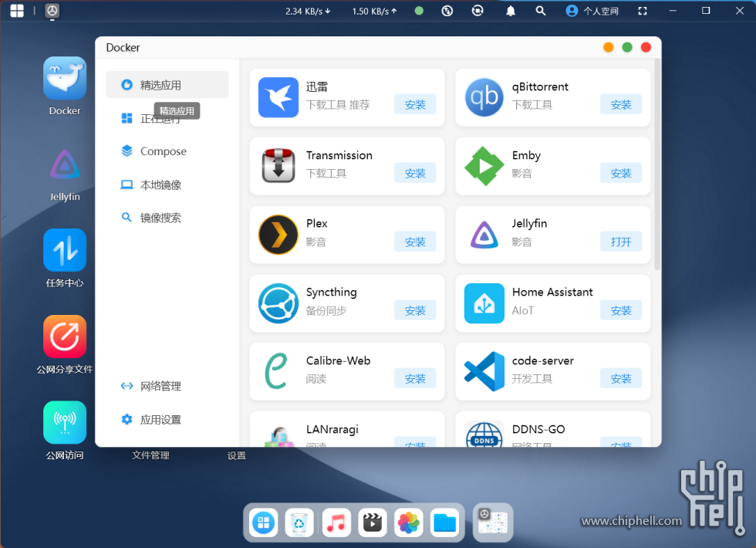Image resolution: width=756 pixels, height=548 pixels.
Task: Open 网络管理 in the sidebar
Action: 160,386
